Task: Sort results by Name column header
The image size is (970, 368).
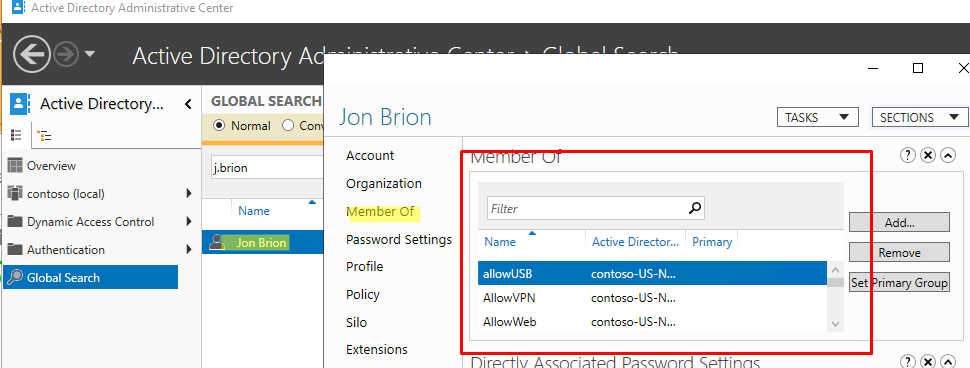Action: pos(254,211)
